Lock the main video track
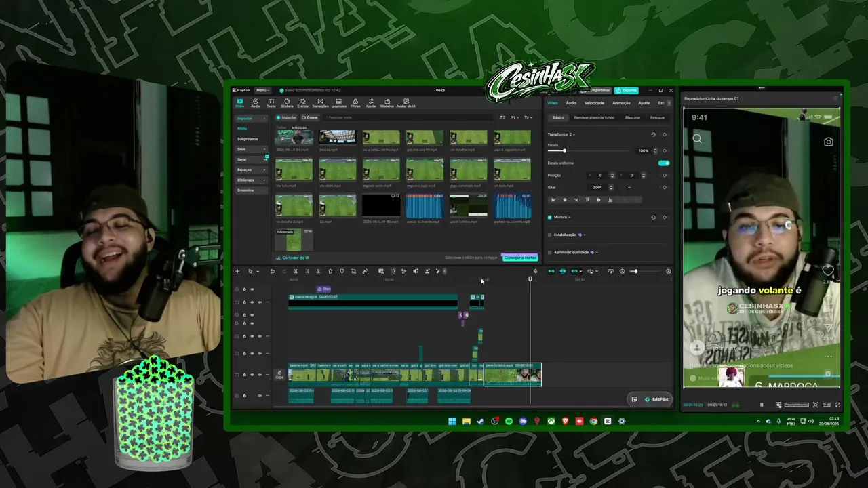 [x=244, y=374]
